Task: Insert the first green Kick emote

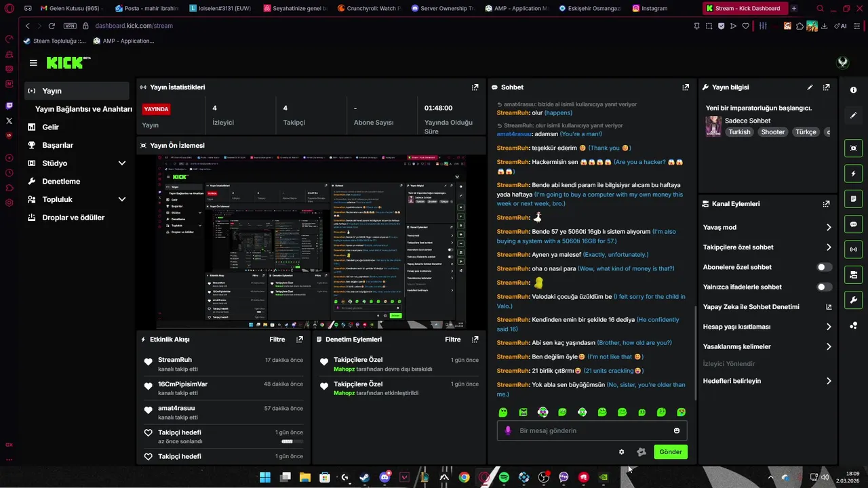Action: point(503,412)
